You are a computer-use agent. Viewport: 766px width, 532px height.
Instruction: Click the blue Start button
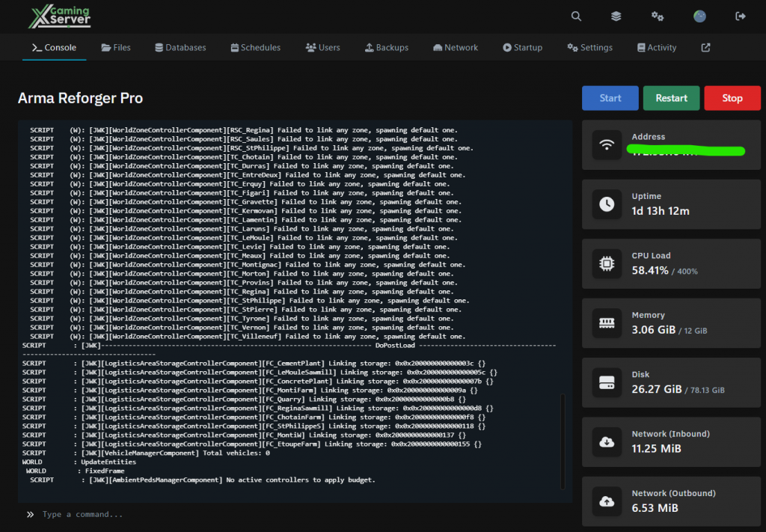(610, 98)
